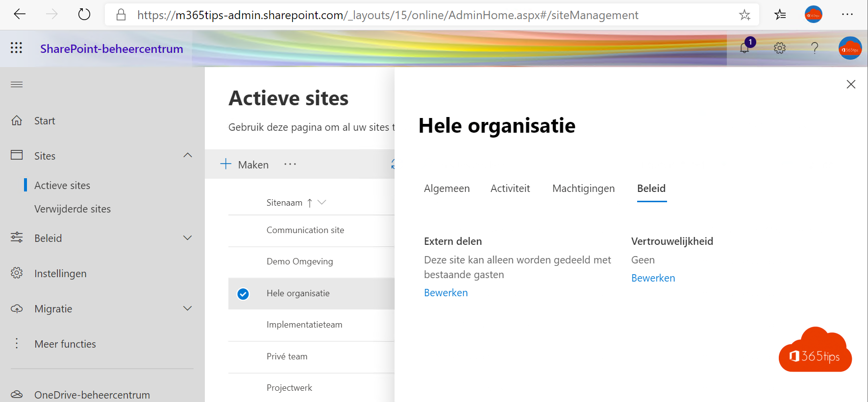The height and width of the screenshot is (402, 868).
Task: Open the app launcher waffle icon
Action: click(x=16, y=47)
